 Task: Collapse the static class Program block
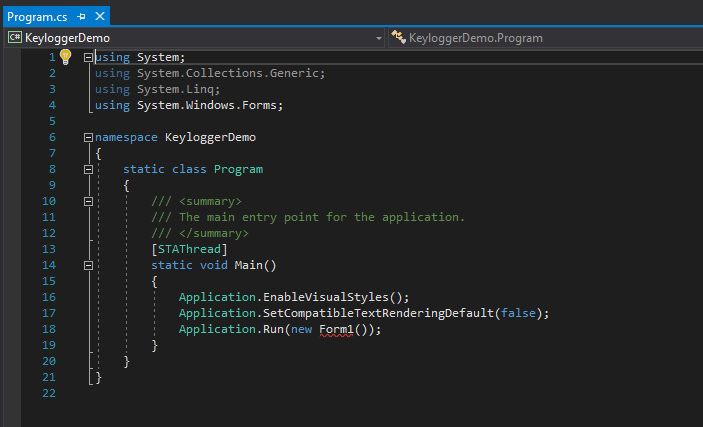pyautogui.click(x=88, y=169)
